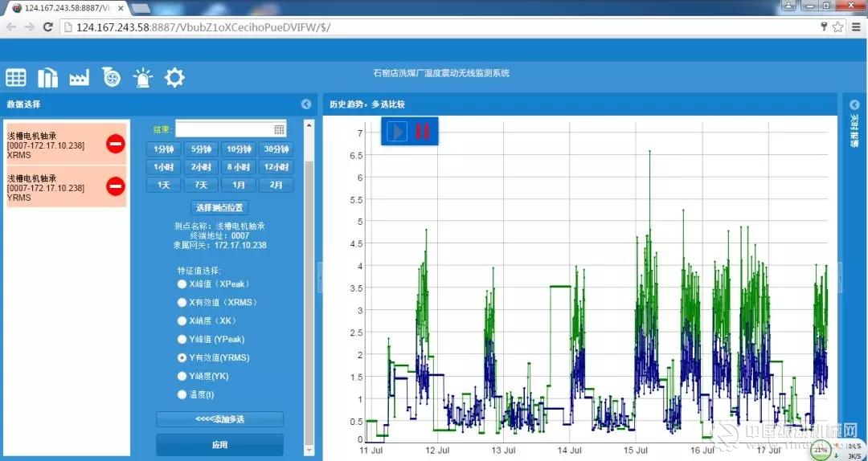Open settings gear icon in toolbar
Screen dimensions: 868x461
coord(174,77)
